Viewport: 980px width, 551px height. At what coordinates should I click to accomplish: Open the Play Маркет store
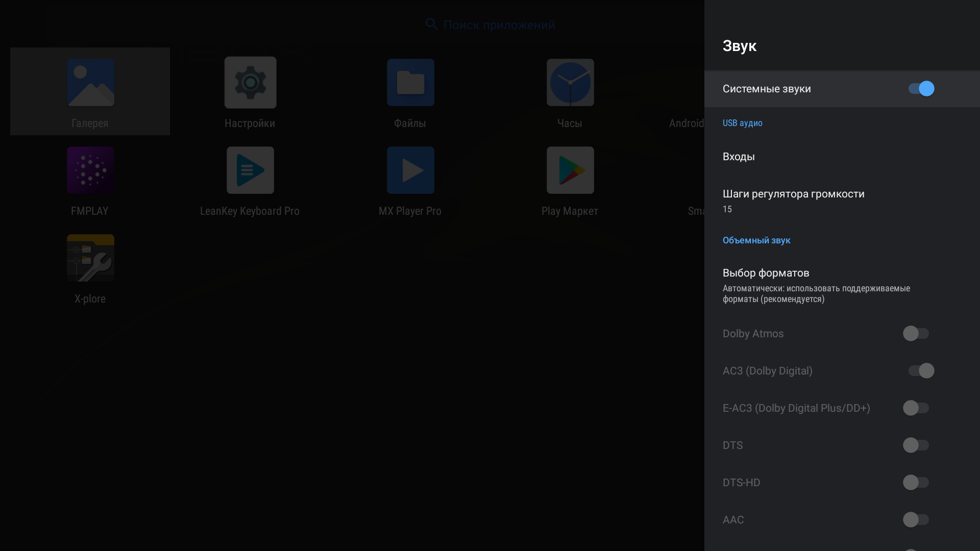coord(570,170)
